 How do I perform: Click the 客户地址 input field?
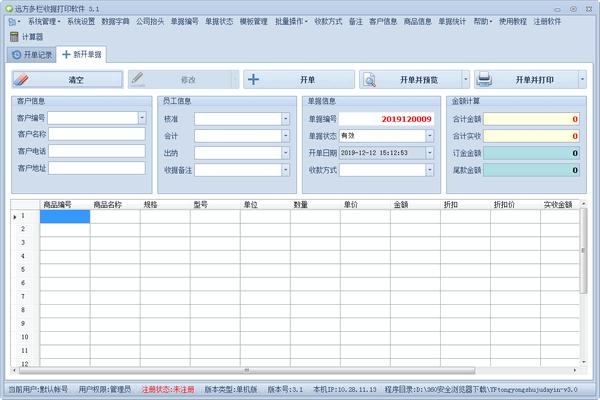click(x=97, y=168)
